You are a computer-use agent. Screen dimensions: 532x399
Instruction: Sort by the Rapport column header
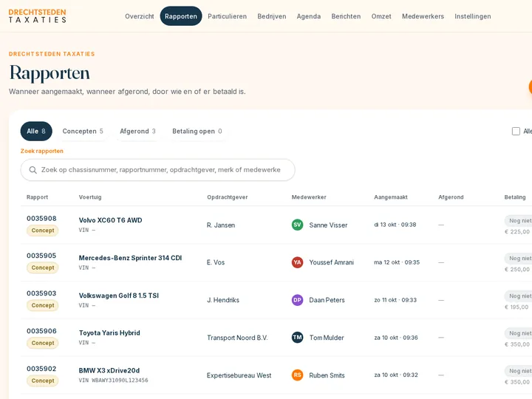(x=38, y=197)
